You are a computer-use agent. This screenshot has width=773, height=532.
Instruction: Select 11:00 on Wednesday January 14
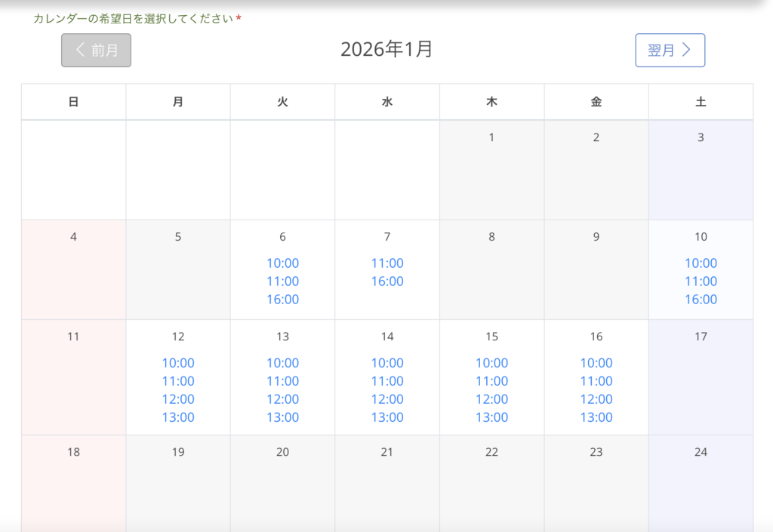coord(387,381)
